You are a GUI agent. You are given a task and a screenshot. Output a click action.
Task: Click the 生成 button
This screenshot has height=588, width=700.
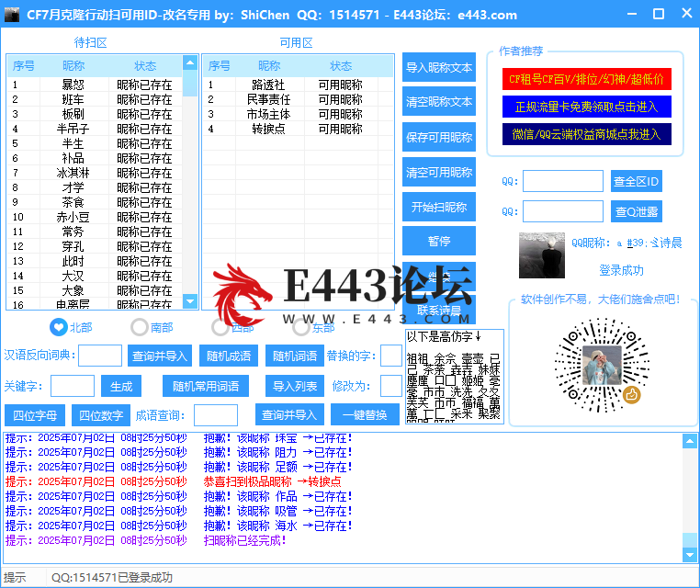[x=121, y=386]
